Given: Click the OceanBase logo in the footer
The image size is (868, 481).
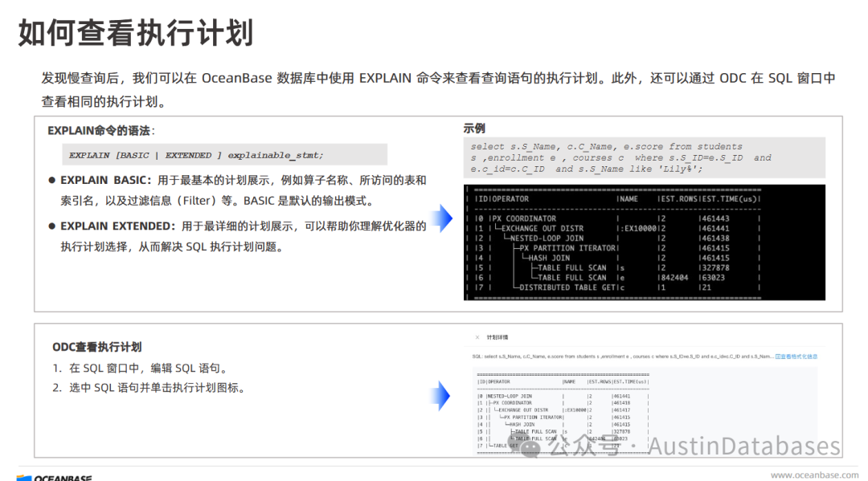Looking at the screenshot, I should (55, 477).
